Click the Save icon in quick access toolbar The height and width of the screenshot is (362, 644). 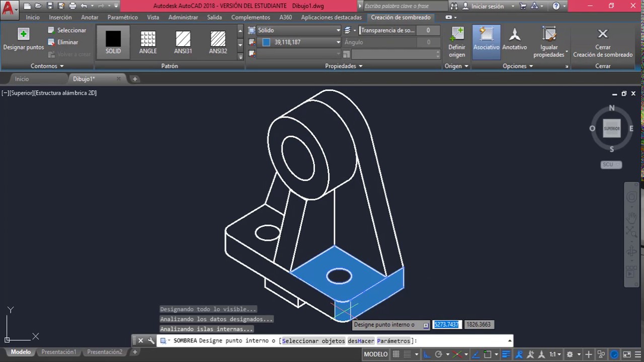(x=49, y=6)
